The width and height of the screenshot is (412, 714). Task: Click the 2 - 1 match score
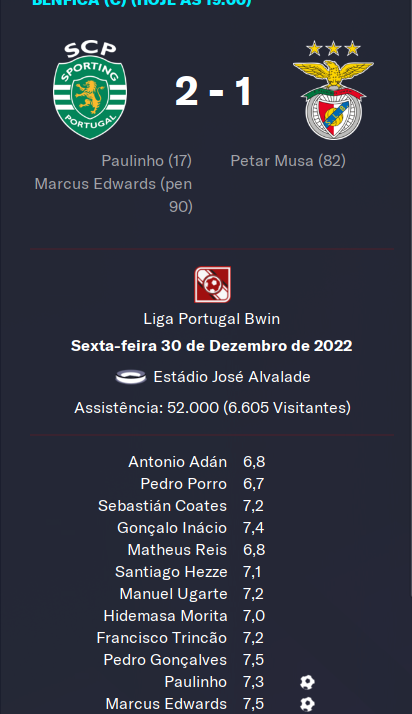point(213,92)
